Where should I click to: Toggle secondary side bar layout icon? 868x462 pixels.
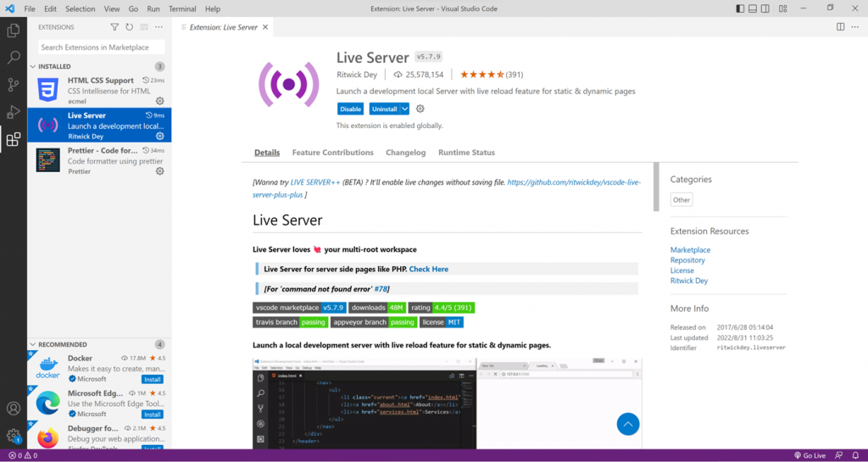765,8
